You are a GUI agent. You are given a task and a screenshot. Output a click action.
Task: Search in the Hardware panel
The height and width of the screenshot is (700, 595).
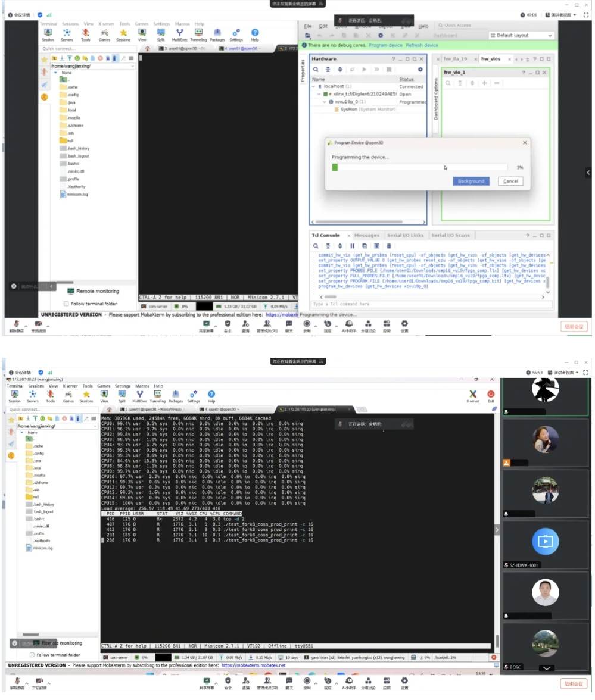click(x=316, y=70)
